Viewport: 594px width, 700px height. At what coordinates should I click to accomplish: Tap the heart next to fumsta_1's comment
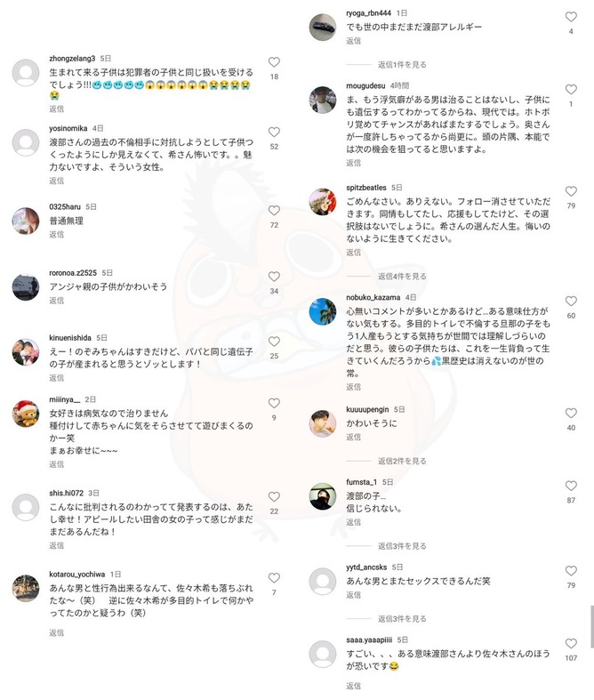point(571,486)
